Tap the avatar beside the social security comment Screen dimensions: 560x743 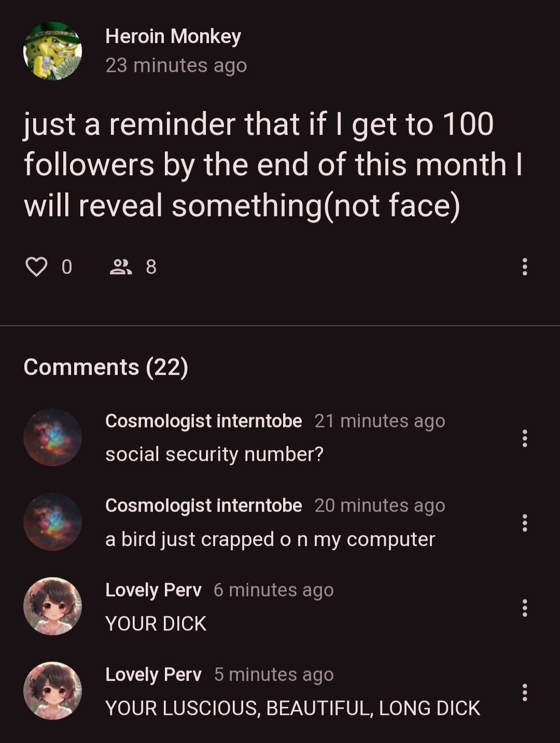[x=52, y=437]
